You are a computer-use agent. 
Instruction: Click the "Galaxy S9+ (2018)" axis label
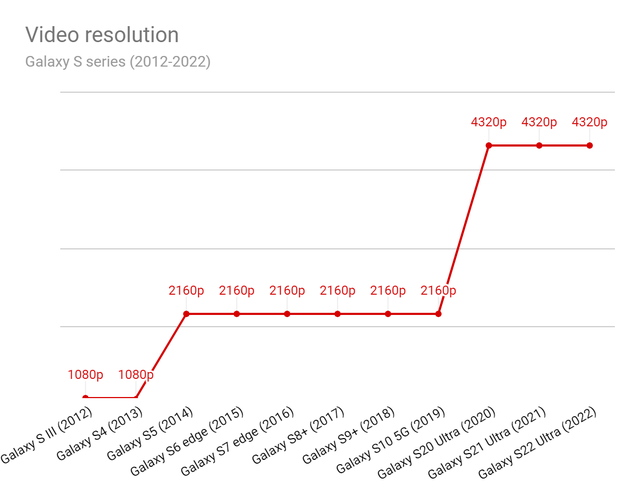point(348,435)
